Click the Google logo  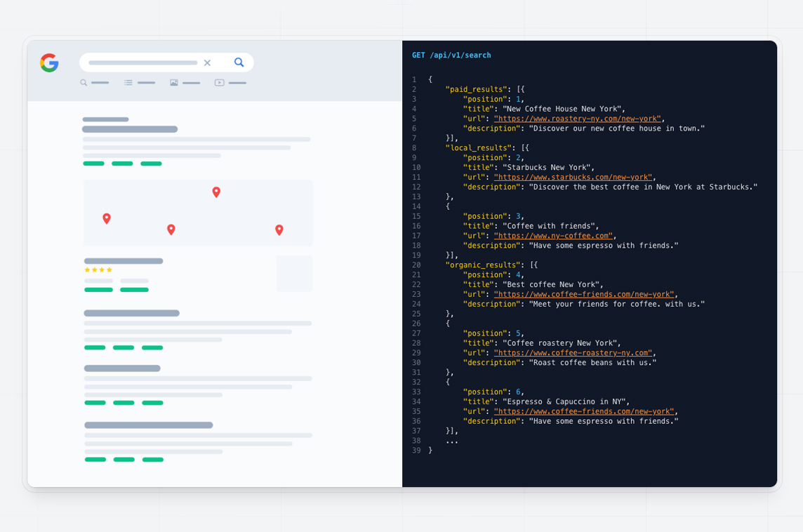(x=49, y=62)
